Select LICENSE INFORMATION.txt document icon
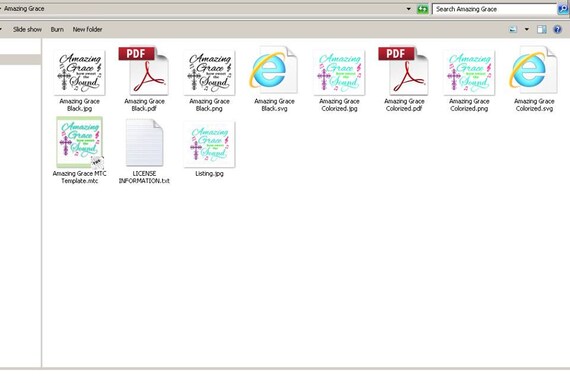This screenshot has width=570, height=383. 144,143
